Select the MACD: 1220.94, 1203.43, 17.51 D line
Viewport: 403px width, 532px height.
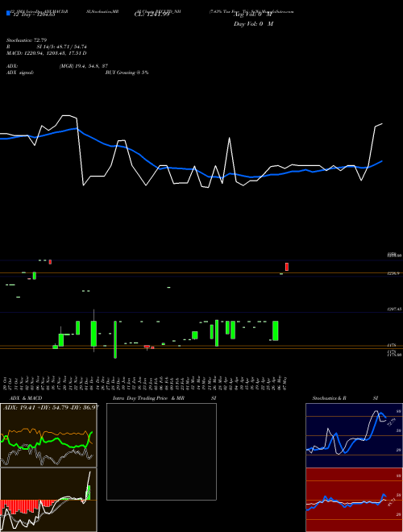(47, 53)
